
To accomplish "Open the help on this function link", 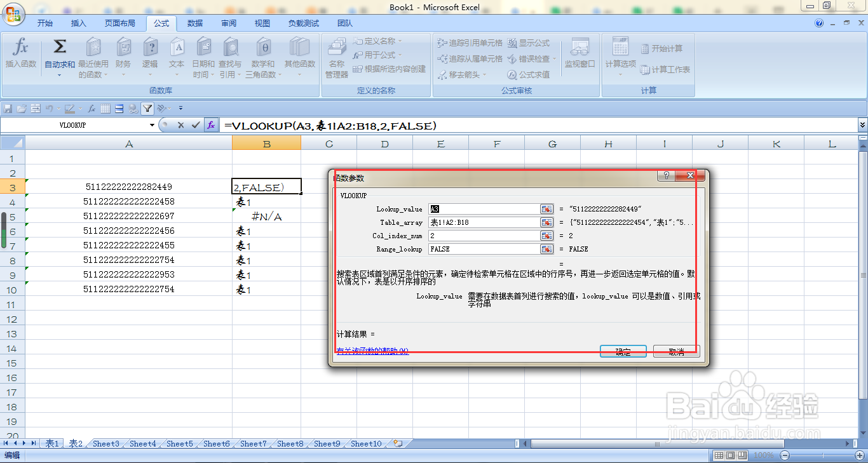I will point(372,351).
